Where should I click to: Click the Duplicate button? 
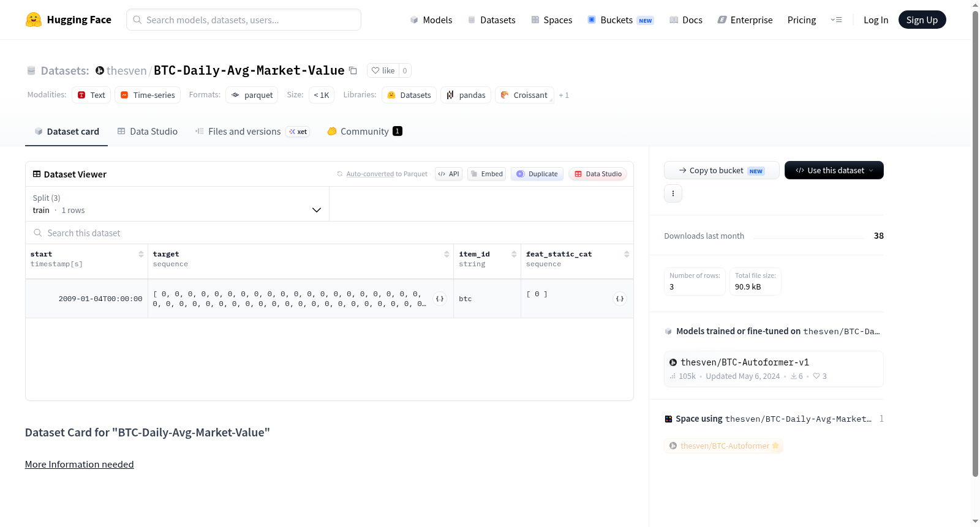tap(537, 174)
